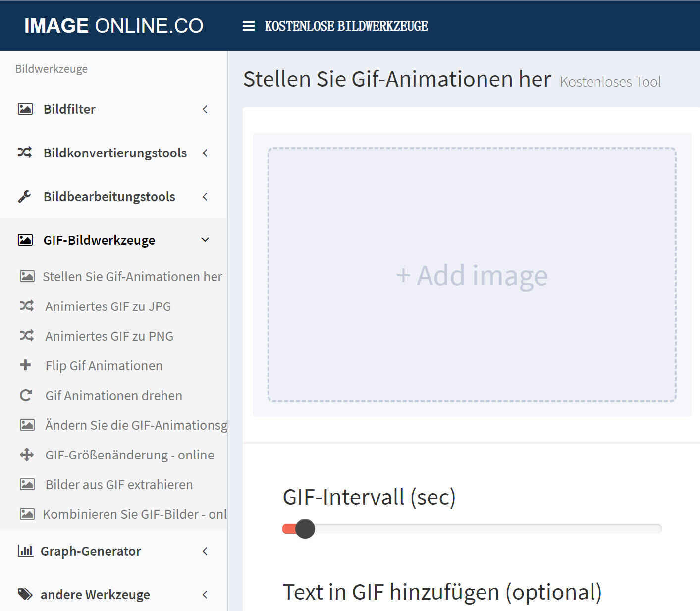Image resolution: width=700 pixels, height=611 pixels.
Task: Open Bilder aus GIF extrahieren tool
Action: pyautogui.click(x=119, y=485)
